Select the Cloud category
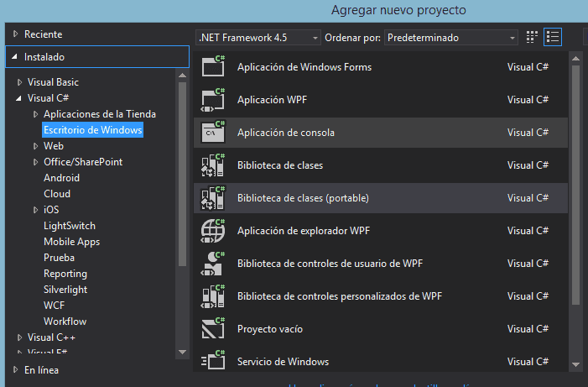The height and width of the screenshot is (387, 588). point(57,194)
